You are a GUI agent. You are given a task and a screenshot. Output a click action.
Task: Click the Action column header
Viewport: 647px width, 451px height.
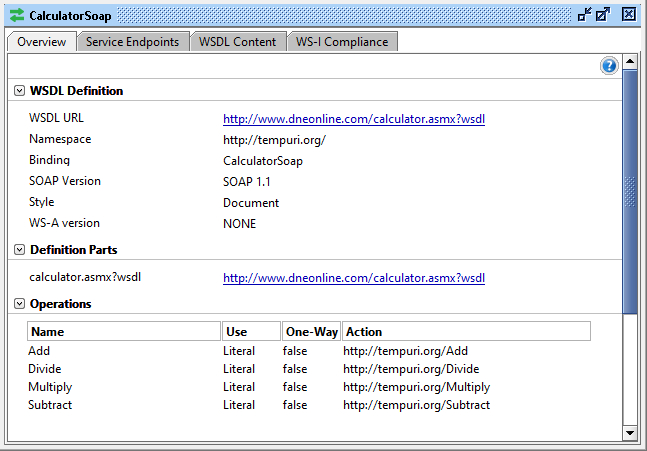click(x=466, y=331)
